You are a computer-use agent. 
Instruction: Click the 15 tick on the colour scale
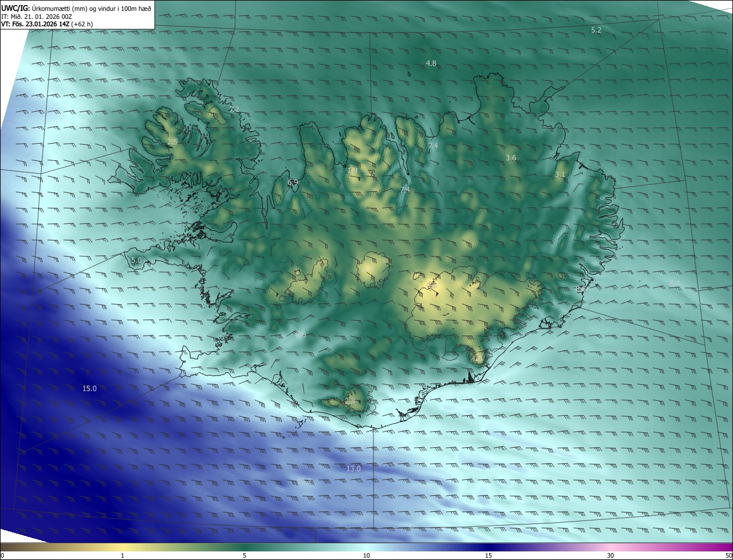488,555
